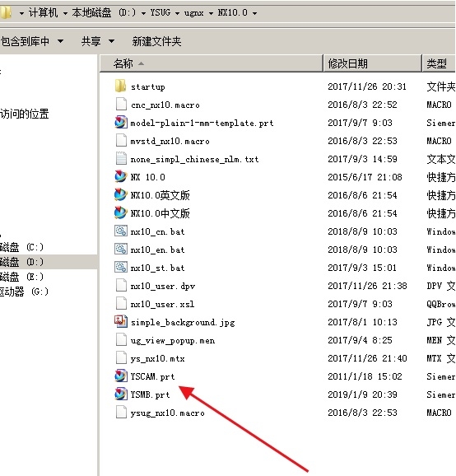Screen dimensions: 456x476
Task: Select the file name YSCAM.prt
Action: (x=152, y=376)
